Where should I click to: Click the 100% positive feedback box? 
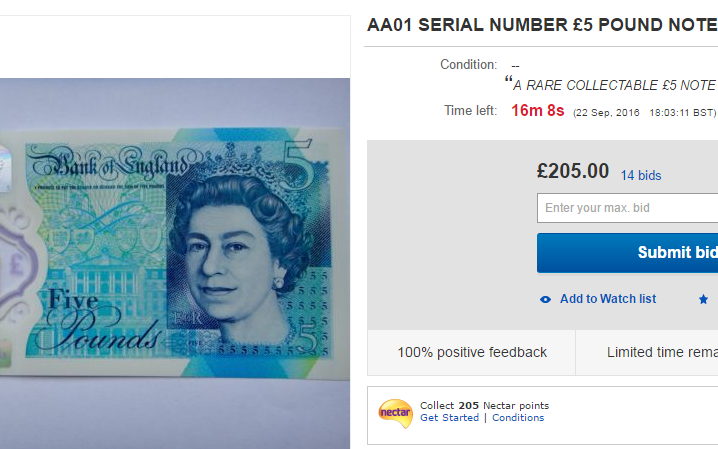click(472, 352)
